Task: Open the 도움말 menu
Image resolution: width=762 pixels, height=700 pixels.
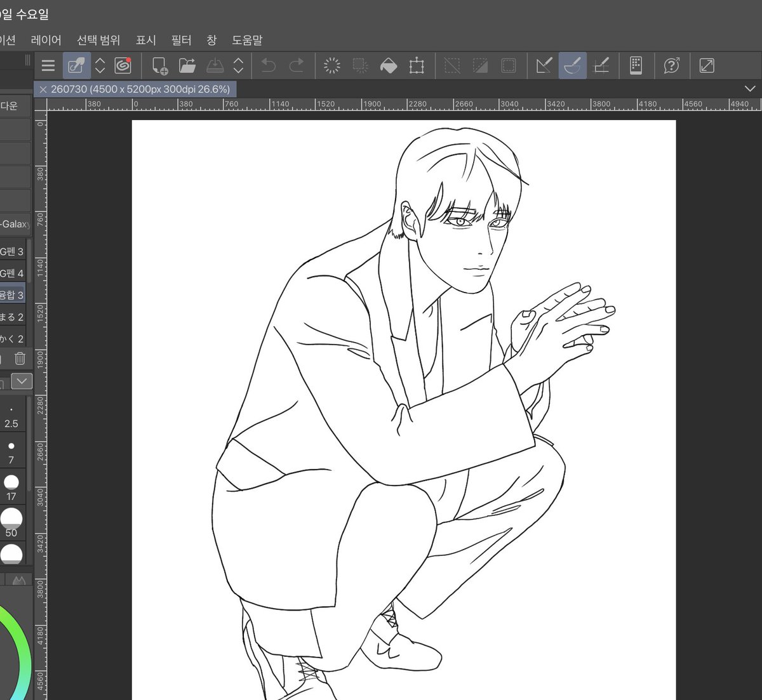Action: pyautogui.click(x=247, y=40)
